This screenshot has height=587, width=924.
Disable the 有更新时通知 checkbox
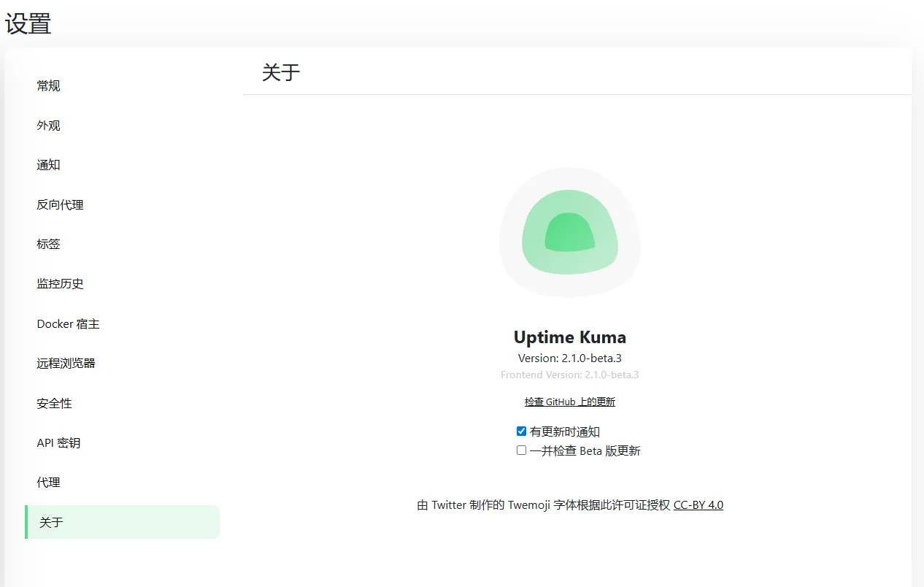521,431
